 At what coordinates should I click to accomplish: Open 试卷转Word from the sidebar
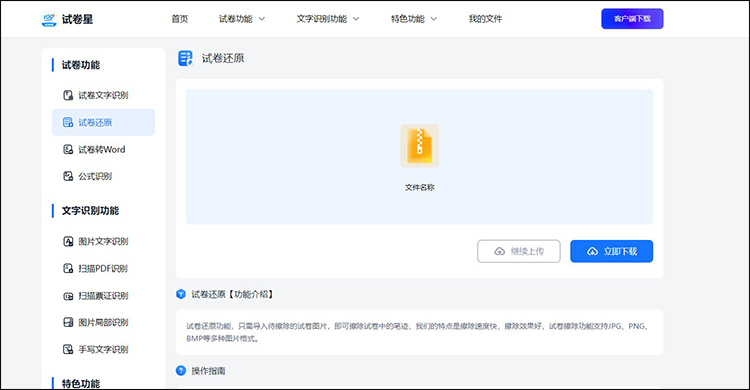pyautogui.click(x=103, y=149)
